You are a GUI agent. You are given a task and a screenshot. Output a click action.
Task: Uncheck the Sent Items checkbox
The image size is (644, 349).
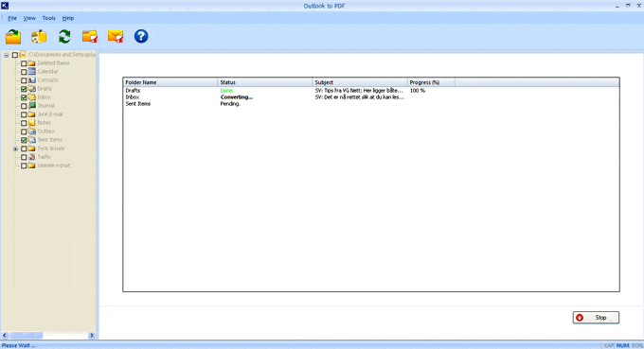(24, 140)
